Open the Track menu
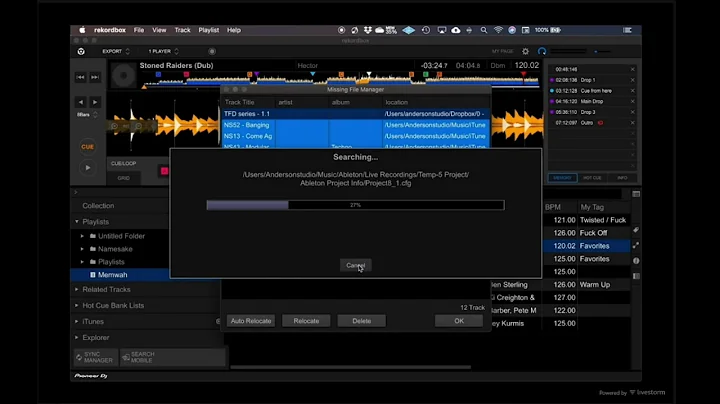Image resolution: width=720 pixels, height=404 pixels. pos(182,30)
